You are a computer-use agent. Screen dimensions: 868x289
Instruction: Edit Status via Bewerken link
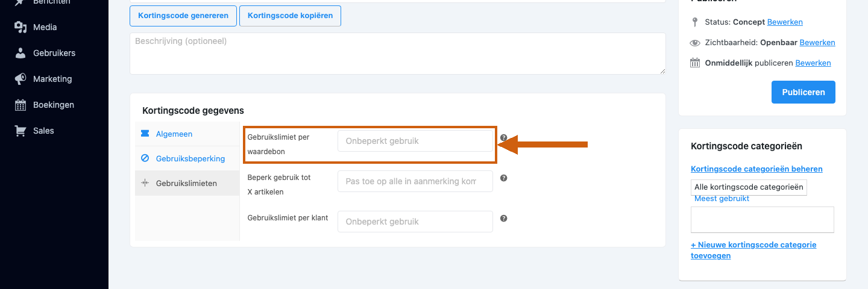click(785, 22)
